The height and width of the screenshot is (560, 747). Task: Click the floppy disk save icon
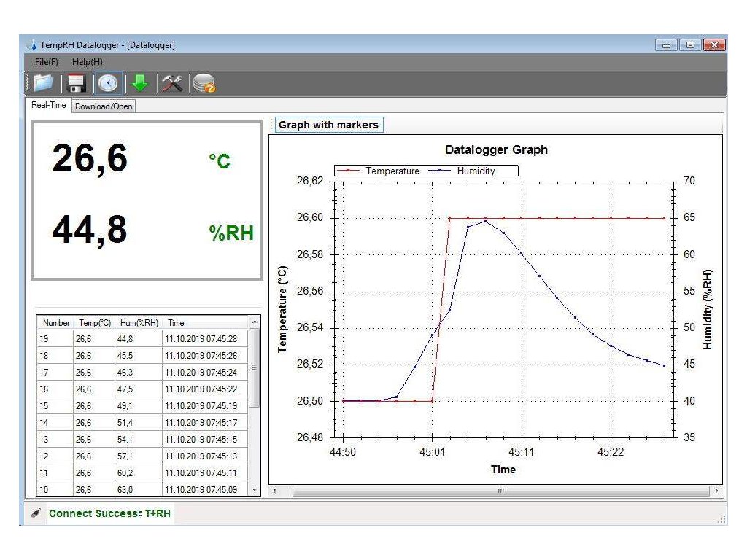(x=77, y=83)
